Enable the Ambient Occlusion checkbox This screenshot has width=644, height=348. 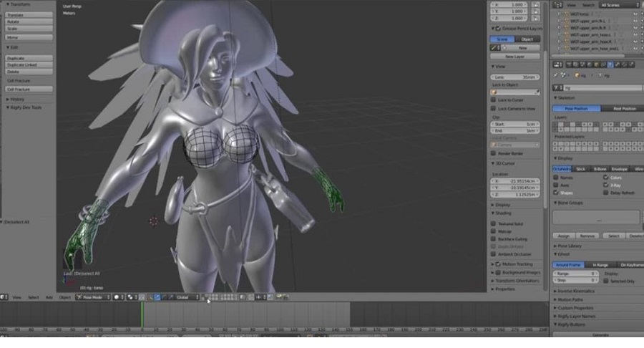coord(494,254)
